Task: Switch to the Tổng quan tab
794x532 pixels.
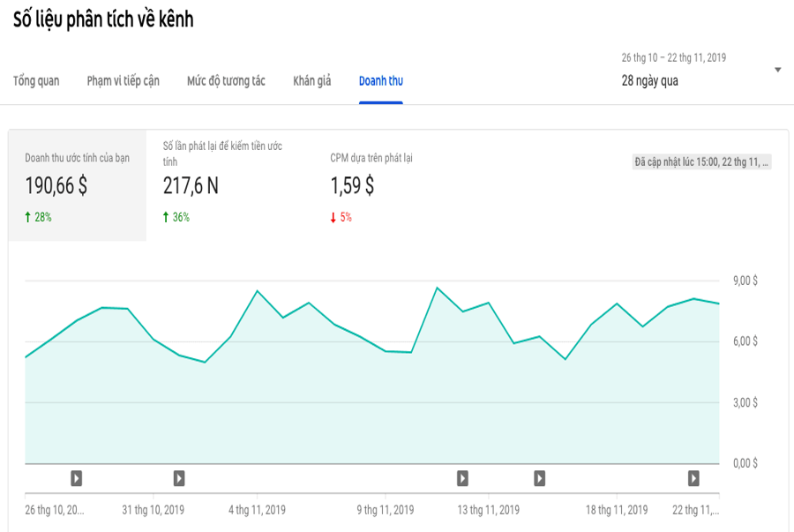Action: tap(36, 81)
